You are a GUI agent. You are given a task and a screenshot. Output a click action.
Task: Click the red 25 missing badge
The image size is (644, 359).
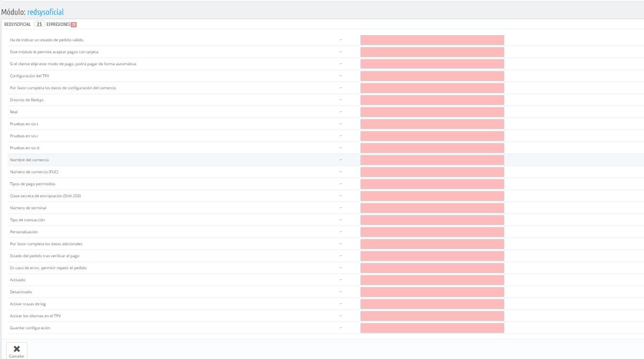click(73, 24)
